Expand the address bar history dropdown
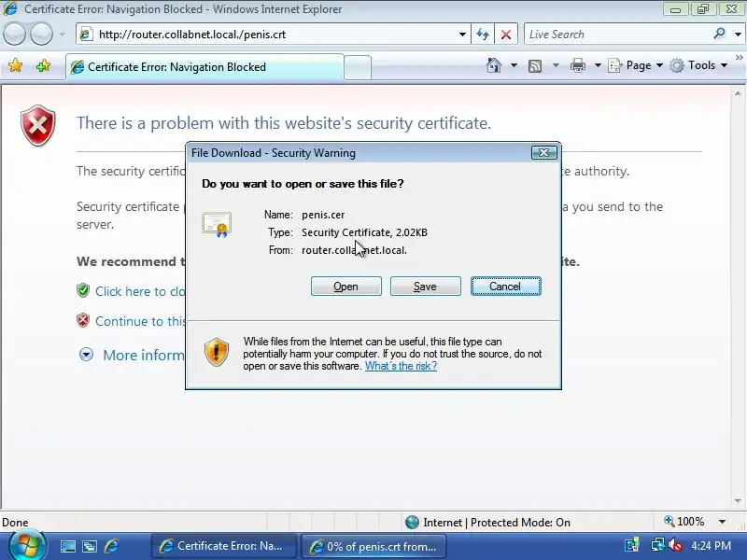 point(462,35)
